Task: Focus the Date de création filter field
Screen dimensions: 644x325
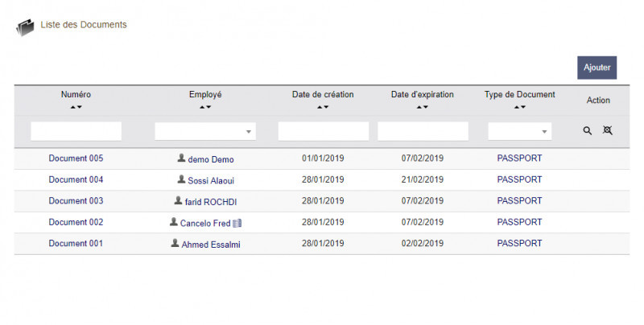Action: 323,131
